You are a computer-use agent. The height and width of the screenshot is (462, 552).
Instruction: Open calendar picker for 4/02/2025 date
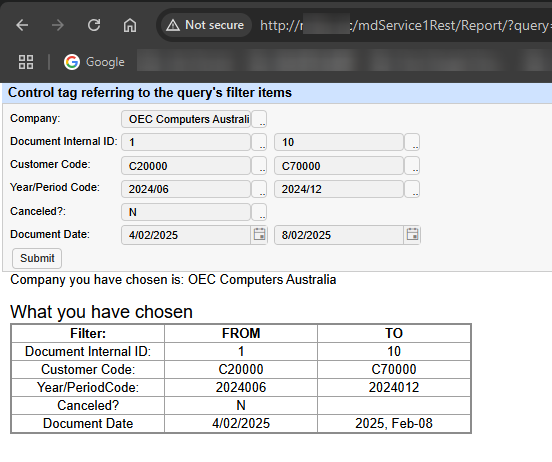[259, 234]
